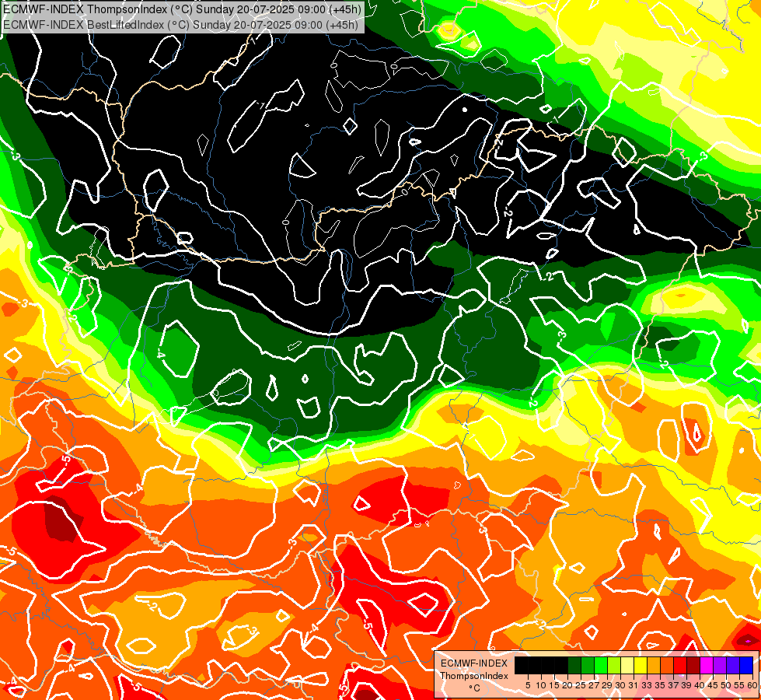Screen dimensions: 761x700
Task: Select the pale yellow 30–31 legend swatch
Action: pos(627,666)
